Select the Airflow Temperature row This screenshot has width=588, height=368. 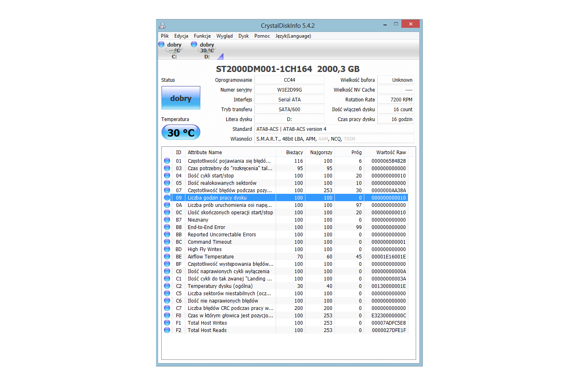285,256
